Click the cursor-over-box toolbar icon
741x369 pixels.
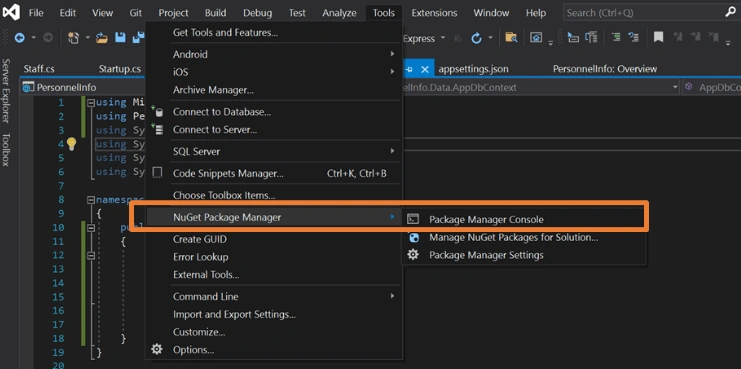pyautogui.click(x=573, y=37)
